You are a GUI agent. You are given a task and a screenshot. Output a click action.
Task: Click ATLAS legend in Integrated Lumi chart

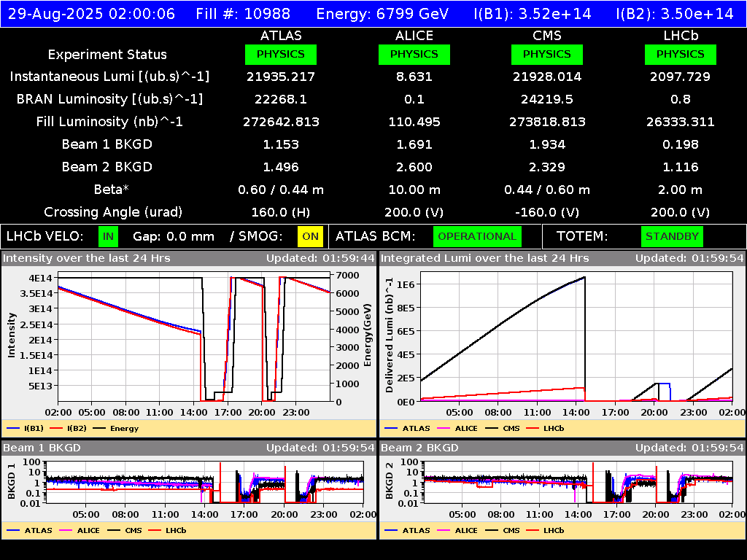pos(407,428)
